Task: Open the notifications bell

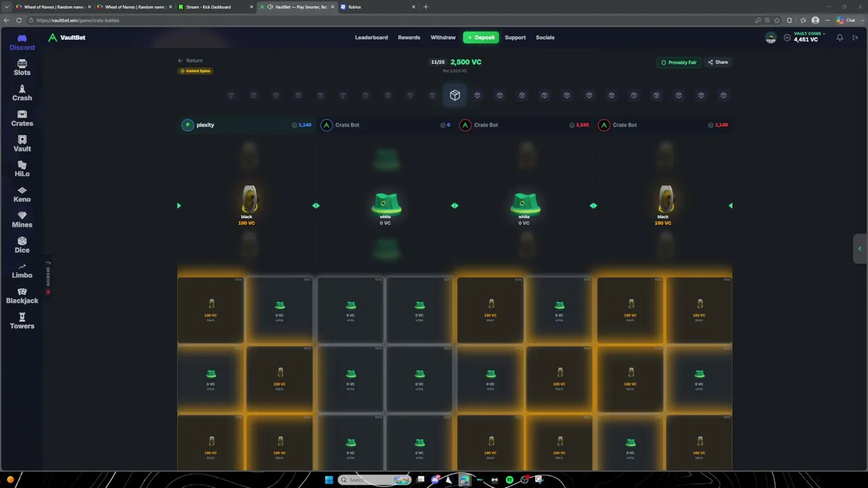Action: pos(840,38)
